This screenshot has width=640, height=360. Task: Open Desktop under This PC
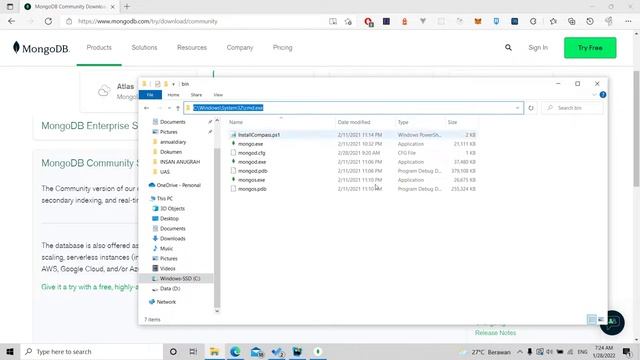(x=169, y=219)
